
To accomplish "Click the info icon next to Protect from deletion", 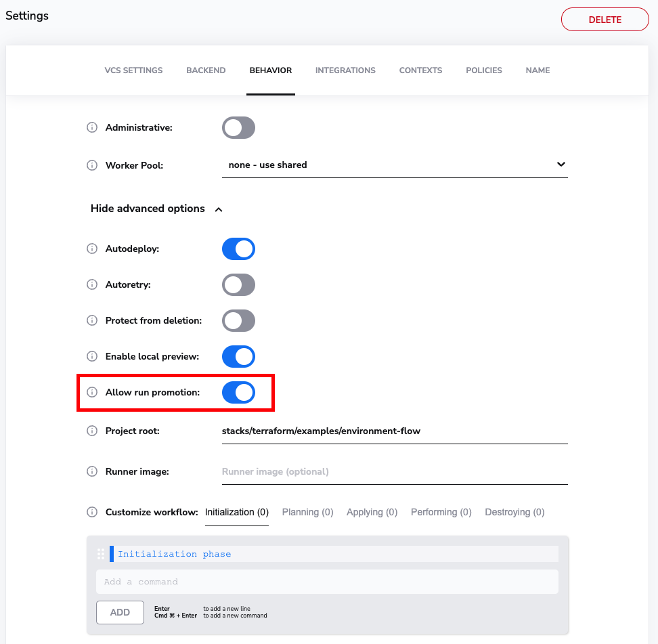I will point(92,320).
